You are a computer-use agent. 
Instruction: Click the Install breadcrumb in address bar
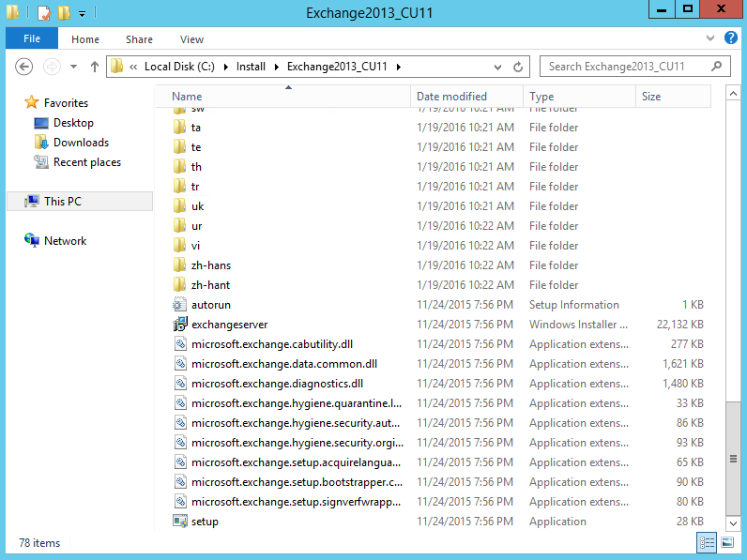(251, 67)
